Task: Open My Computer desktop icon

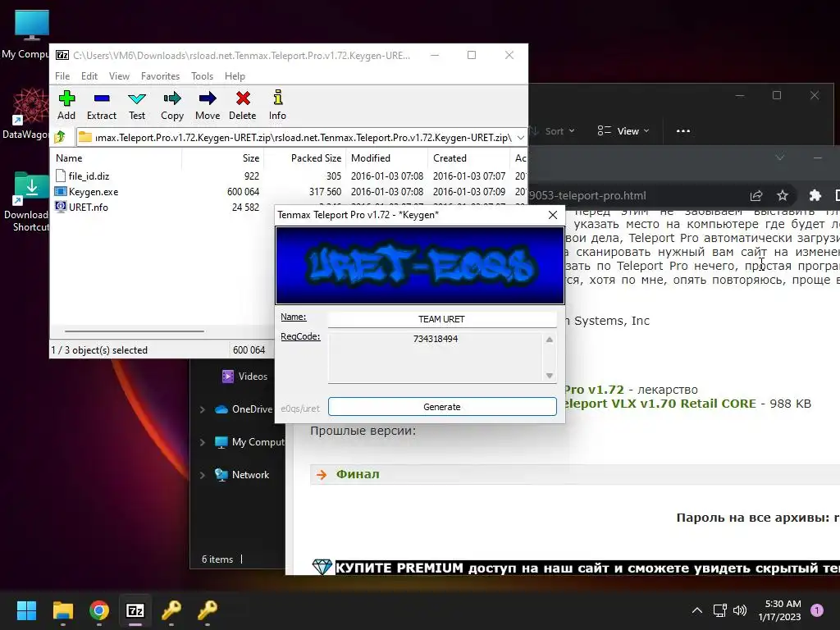Action: coord(27,34)
